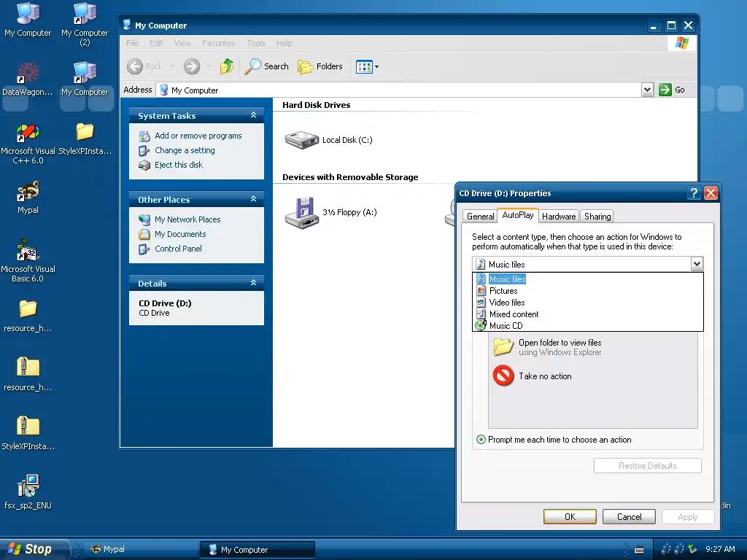Click the taskbar clock showing 9:27 AM
This screenshot has width=747, height=560.
click(x=720, y=549)
